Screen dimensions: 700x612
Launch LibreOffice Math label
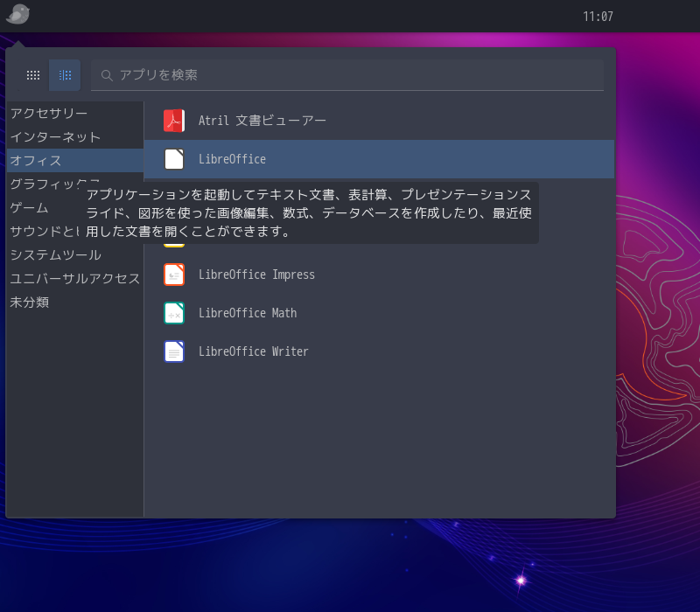click(x=248, y=313)
